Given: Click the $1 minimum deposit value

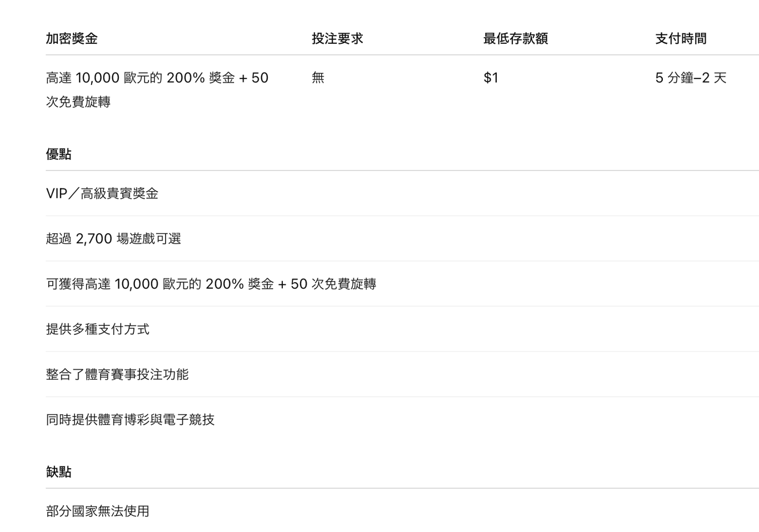Looking at the screenshot, I should [491, 78].
